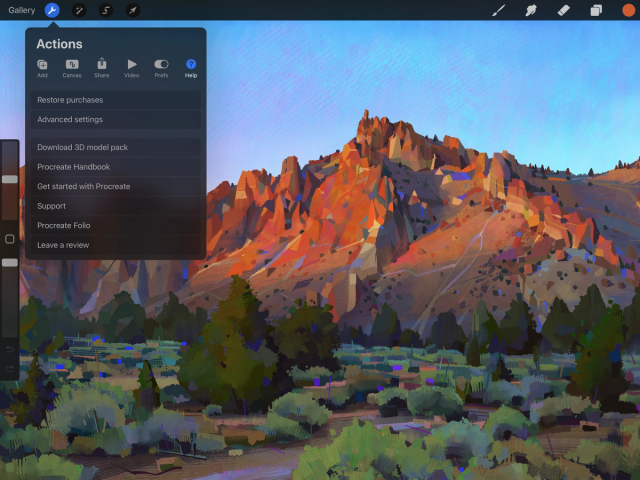Open the Layers panel
640x480 pixels.
[596, 10]
